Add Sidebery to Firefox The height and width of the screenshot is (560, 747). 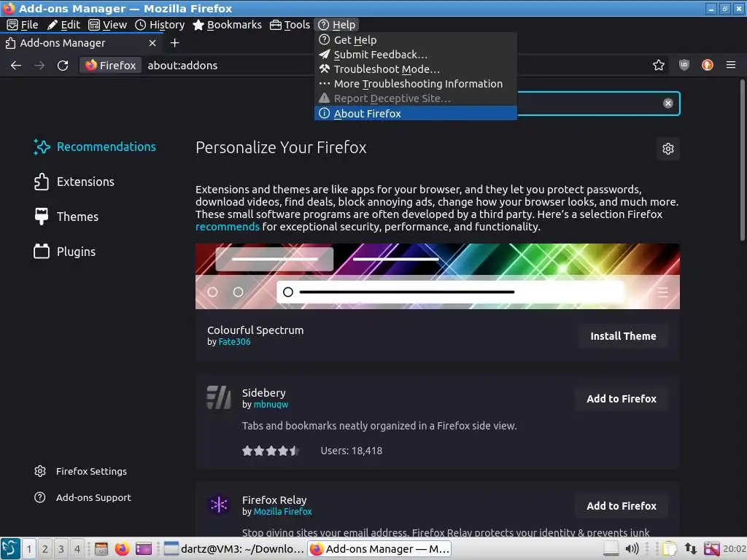[622, 399]
